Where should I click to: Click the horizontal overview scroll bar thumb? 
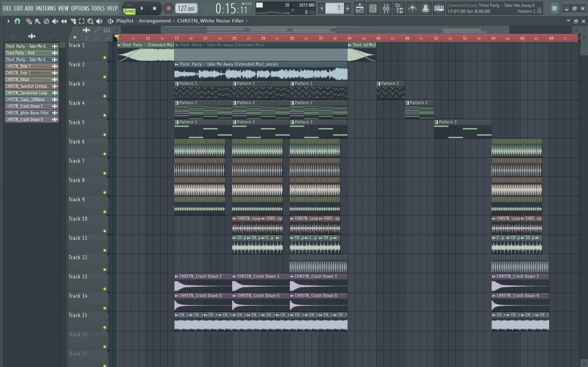[x=335, y=30]
